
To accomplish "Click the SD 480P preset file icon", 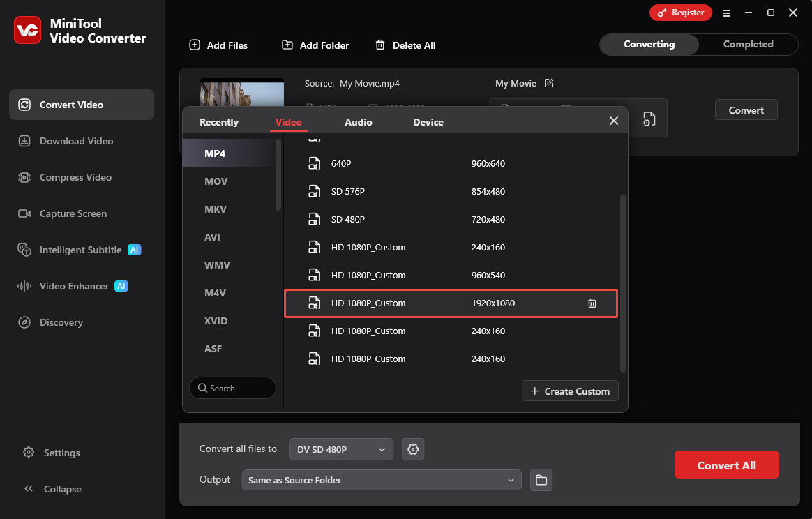I will pos(315,220).
